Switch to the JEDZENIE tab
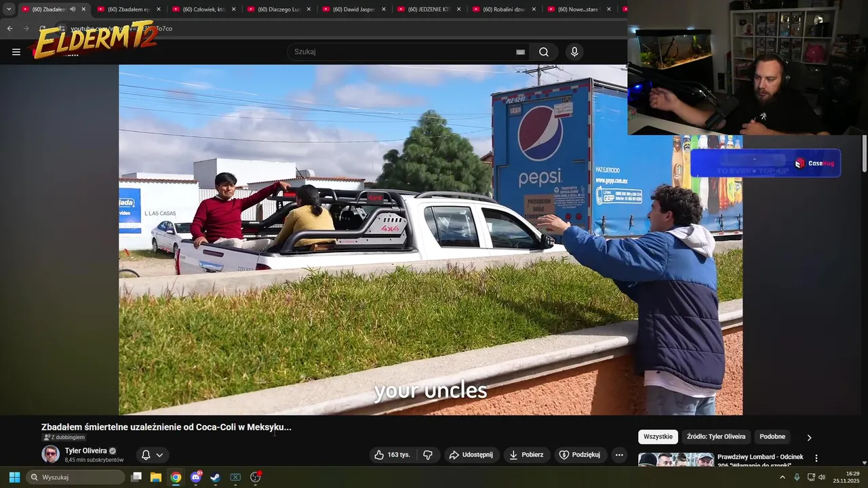 click(x=429, y=9)
